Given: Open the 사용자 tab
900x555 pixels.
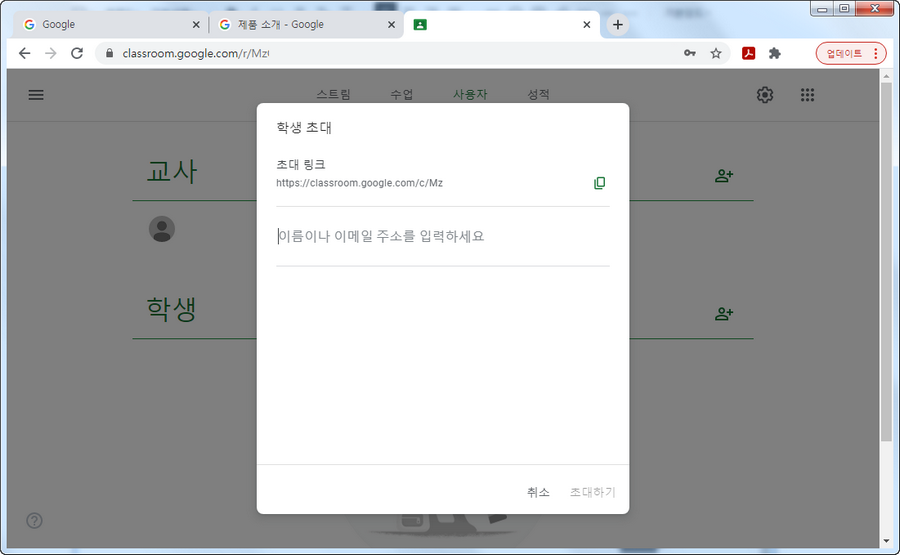Looking at the screenshot, I should tap(470, 95).
